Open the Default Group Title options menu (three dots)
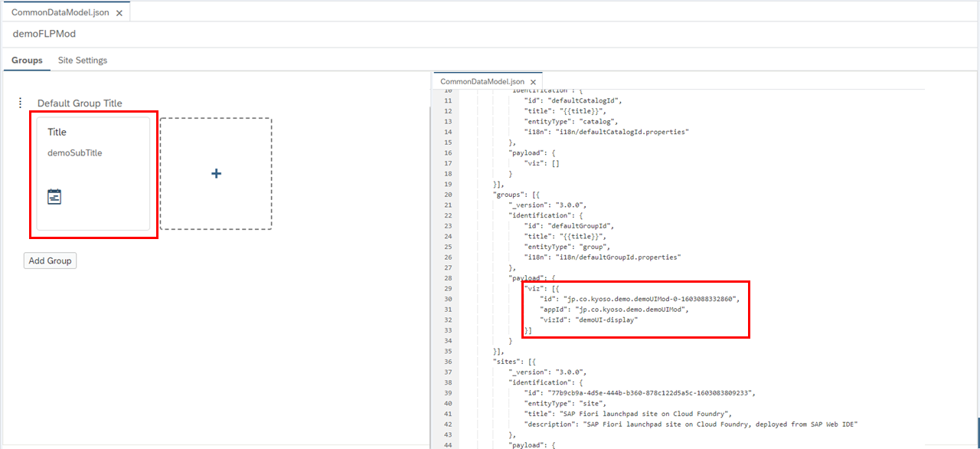Viewport: 980px width, 449px height. [x=21, y=103]
